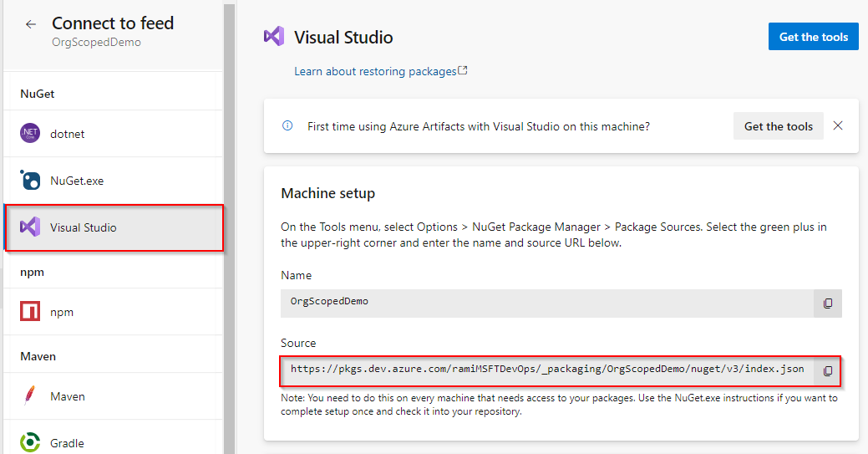868x454 pixels.
Task: Click the Maven feather icon
Action: click(30, 395)
